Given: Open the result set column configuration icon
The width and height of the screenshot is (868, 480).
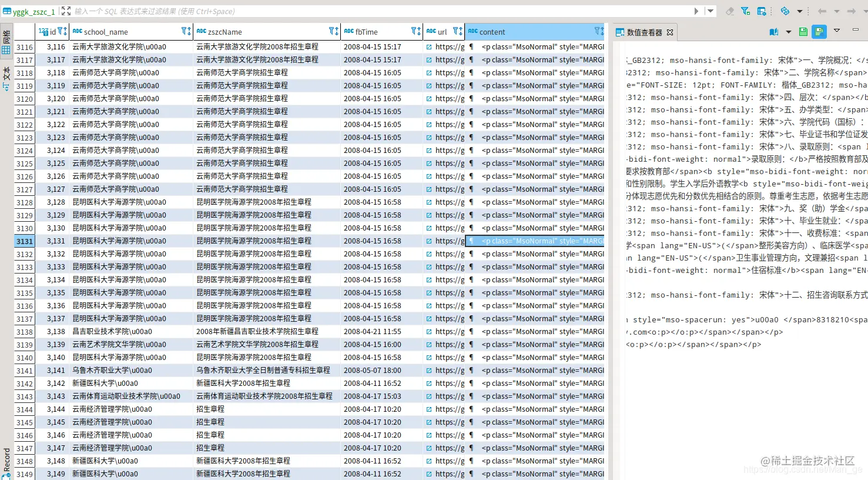Looking at the screenshot, I should coord(762,11).
